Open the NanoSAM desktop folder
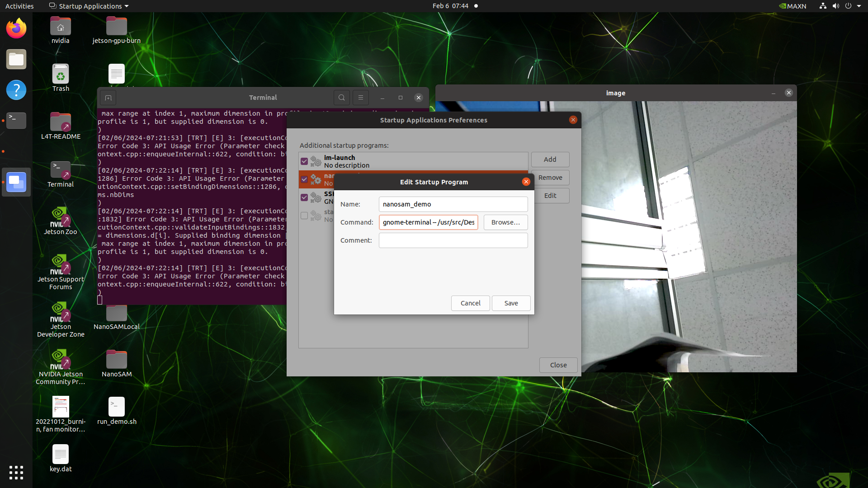The height and width of the screenshot is (488, 868). coord(117,360)
